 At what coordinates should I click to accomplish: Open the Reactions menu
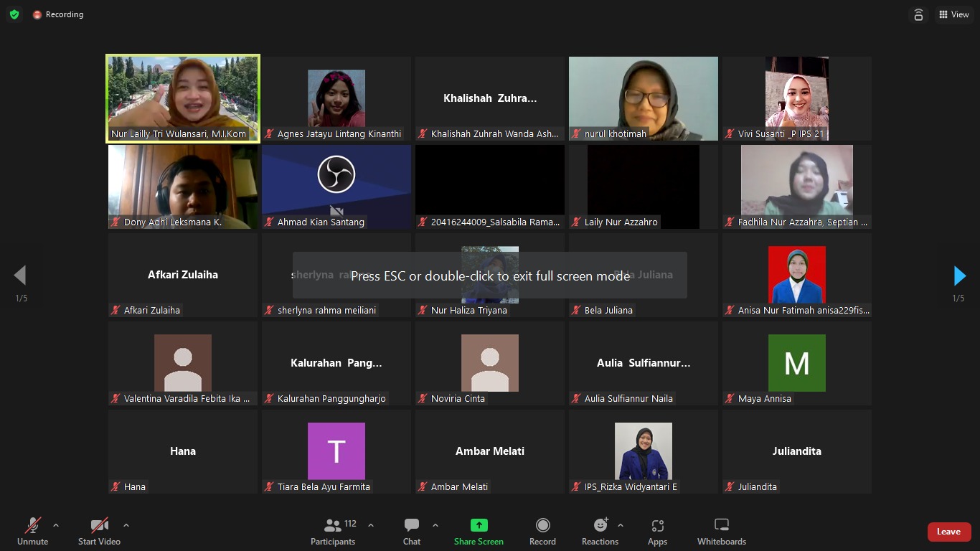coord(600,532)
